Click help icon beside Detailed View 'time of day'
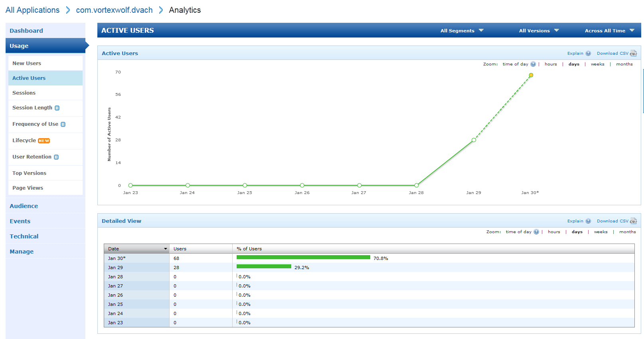The height and width of the screenshot is (339, 644). point(536,232)
